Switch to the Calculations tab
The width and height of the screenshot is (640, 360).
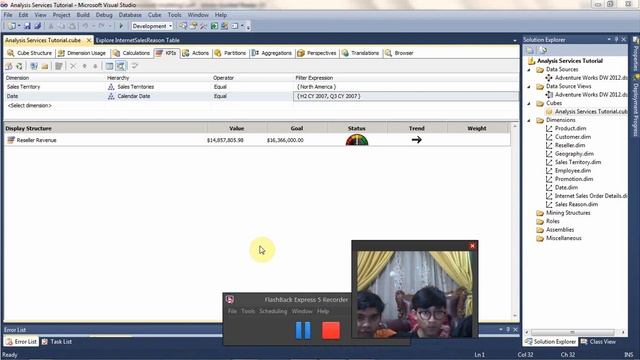[x=131, y=53]
